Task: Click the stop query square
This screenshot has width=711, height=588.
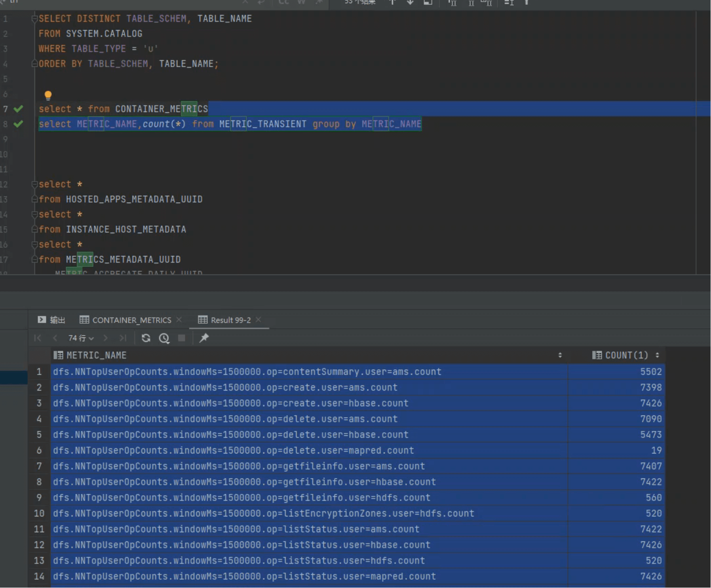Action: 182,338
